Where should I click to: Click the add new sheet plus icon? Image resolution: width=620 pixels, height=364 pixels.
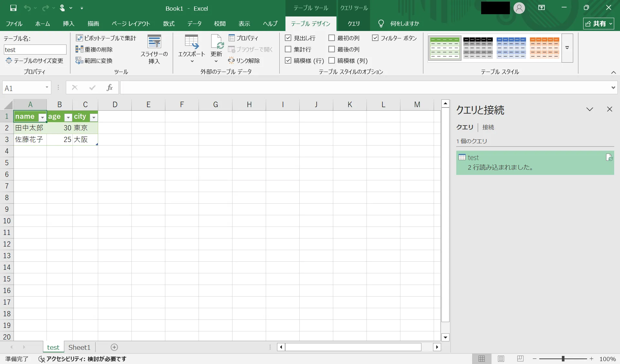114,347
